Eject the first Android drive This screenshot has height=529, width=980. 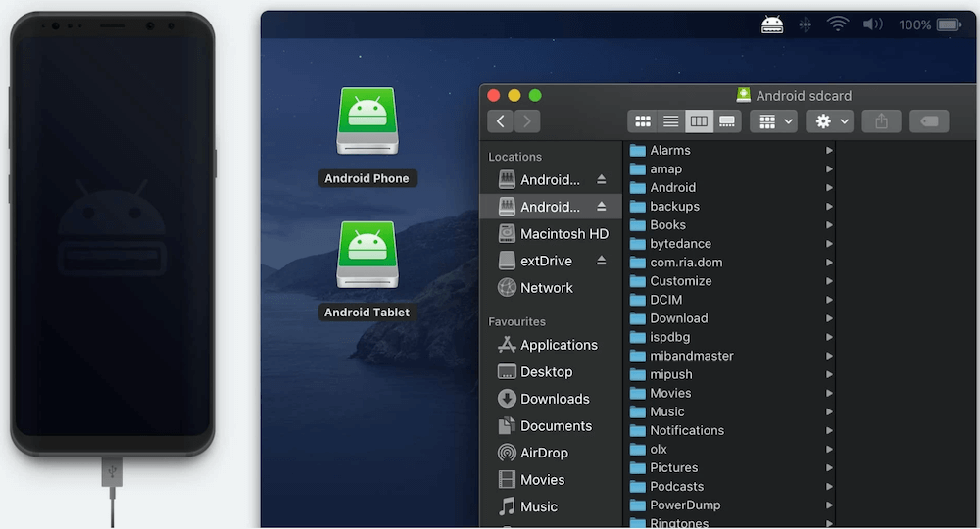[601, 180]
